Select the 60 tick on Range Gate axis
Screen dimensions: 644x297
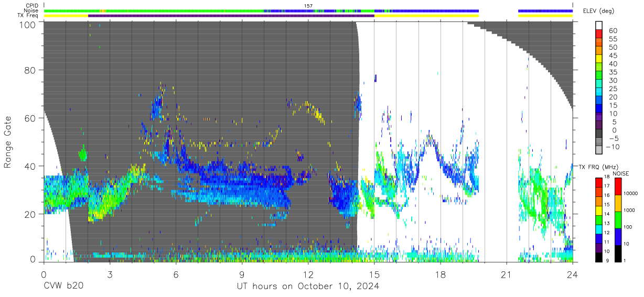click(x=30, y=118)
